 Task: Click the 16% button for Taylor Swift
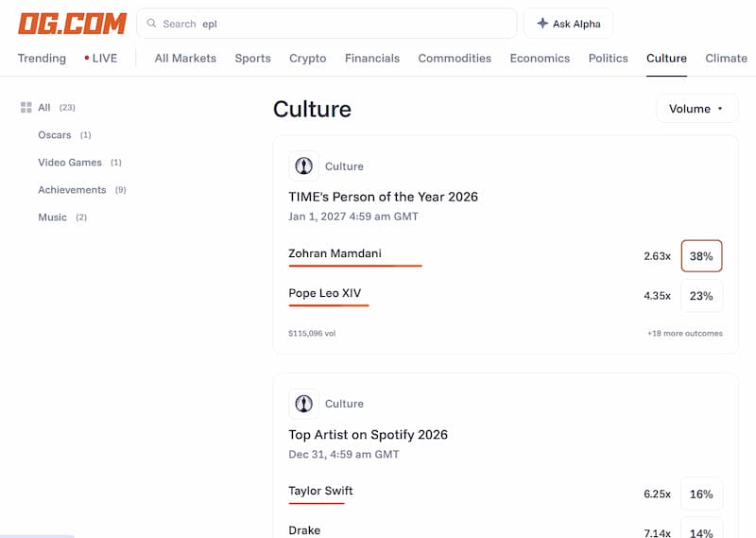click(x=701, y=495)
